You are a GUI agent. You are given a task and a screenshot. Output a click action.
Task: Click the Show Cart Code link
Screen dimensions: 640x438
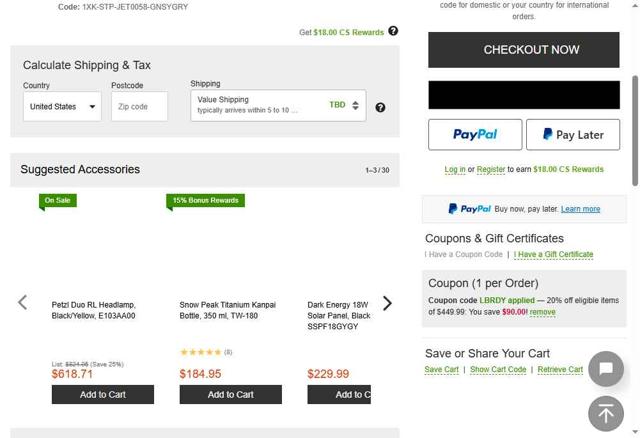498,369
